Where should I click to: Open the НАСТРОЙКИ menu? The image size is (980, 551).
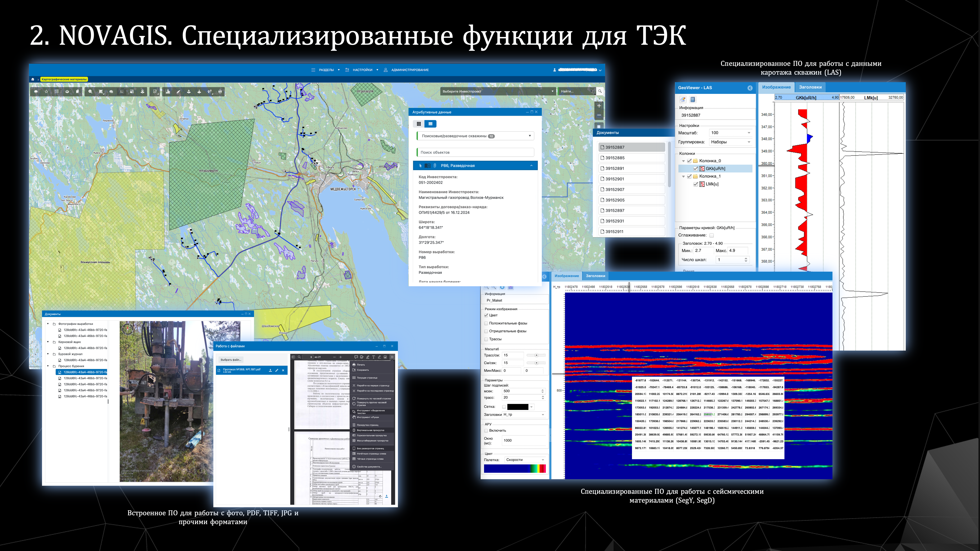362,70
